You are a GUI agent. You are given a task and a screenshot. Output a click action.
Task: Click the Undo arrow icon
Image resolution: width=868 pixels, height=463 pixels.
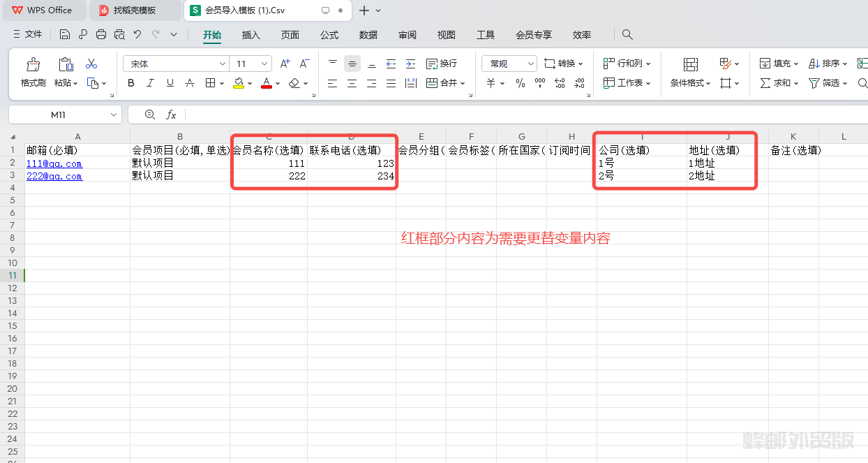[x=137, y=34]
